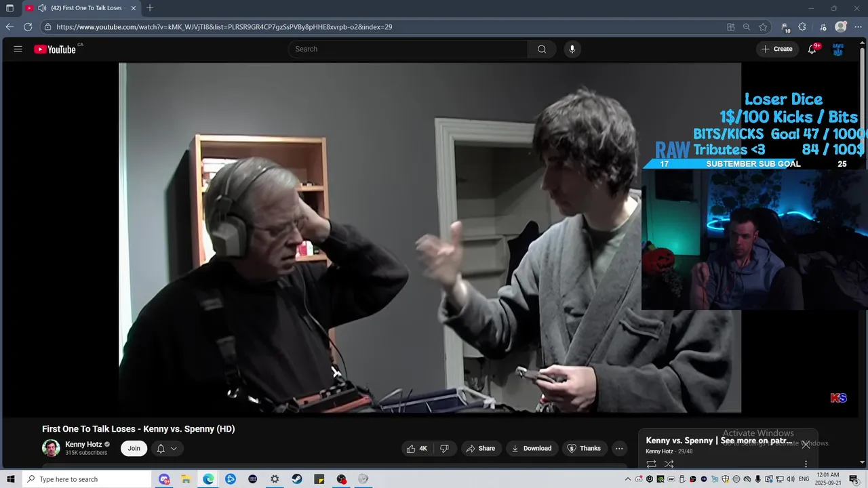This screenshot has width=868, height=488.
Task: Close the Kenny vs. Spenny playlist panel
Action: click(806, 445)
